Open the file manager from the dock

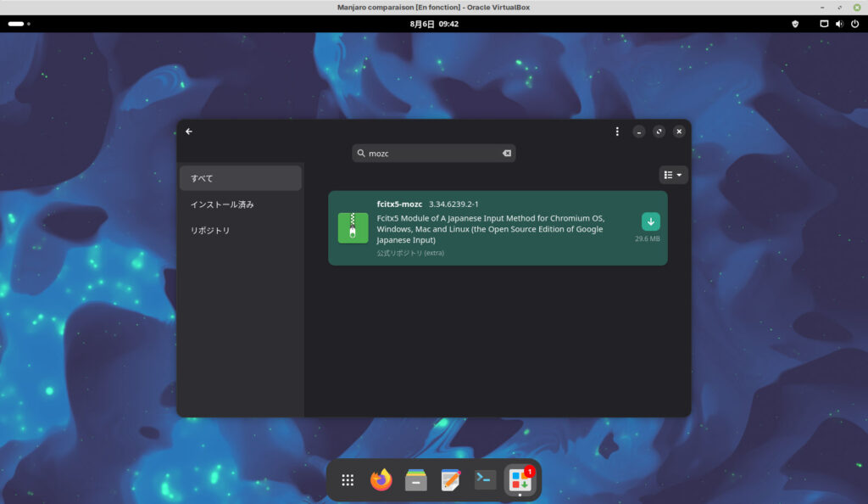point(415,480)
